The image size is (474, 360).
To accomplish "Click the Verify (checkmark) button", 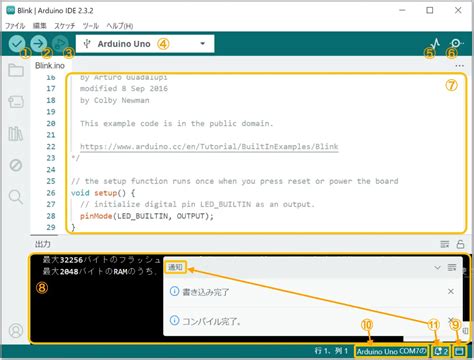I will click(x=17, y=44).
